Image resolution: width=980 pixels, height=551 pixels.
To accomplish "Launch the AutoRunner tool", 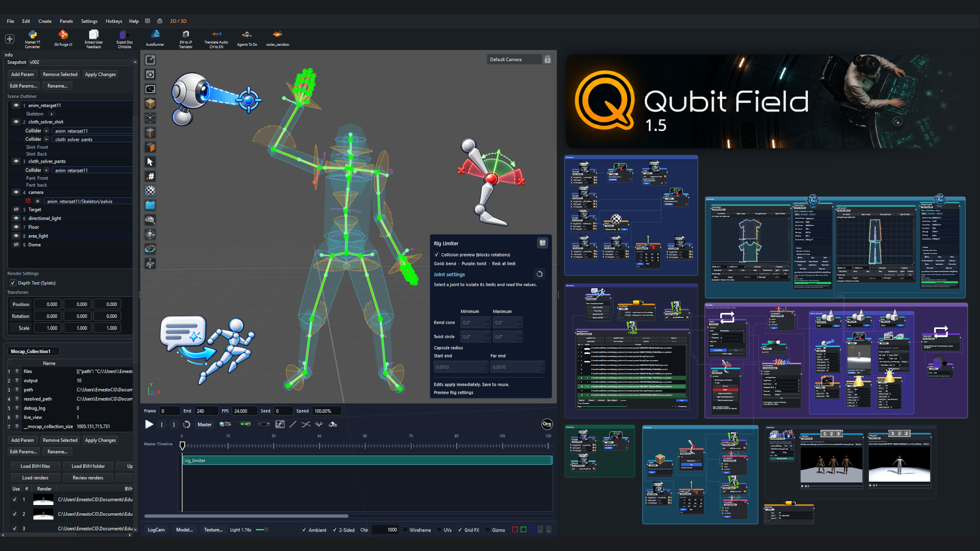I will tap(155, 38).
